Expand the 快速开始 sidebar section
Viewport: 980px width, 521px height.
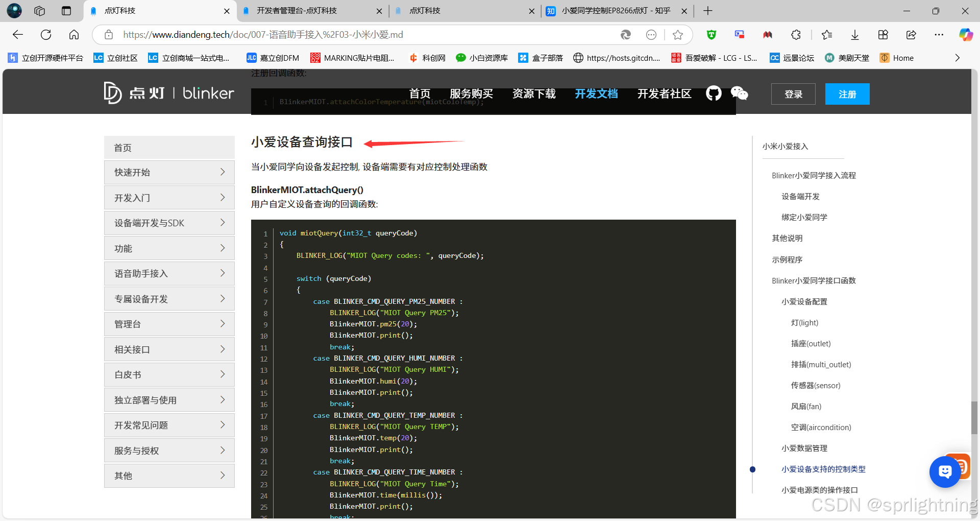pyautogui.click(x=169, y=172)
